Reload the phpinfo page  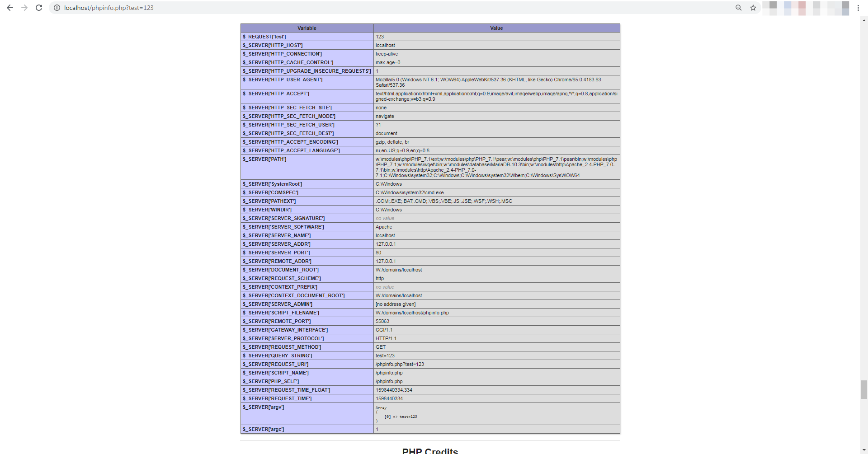(39, 8)
